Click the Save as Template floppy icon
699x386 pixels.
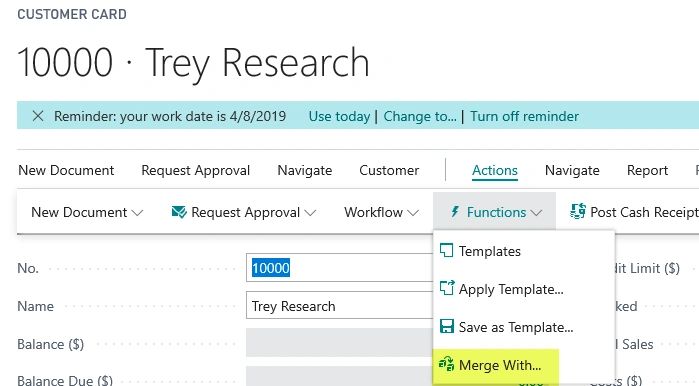coord(447,326)
